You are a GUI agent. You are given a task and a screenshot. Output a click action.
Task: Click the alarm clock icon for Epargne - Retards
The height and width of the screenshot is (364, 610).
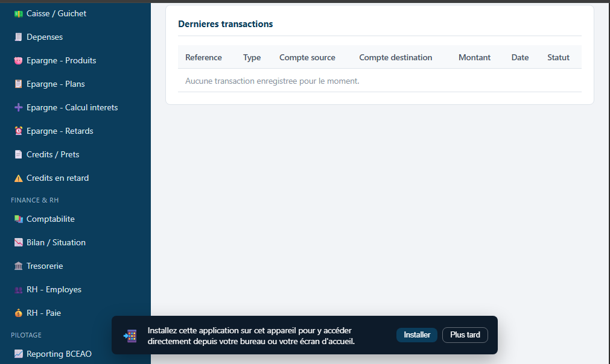pyautogui.click(x=18, y=131)
